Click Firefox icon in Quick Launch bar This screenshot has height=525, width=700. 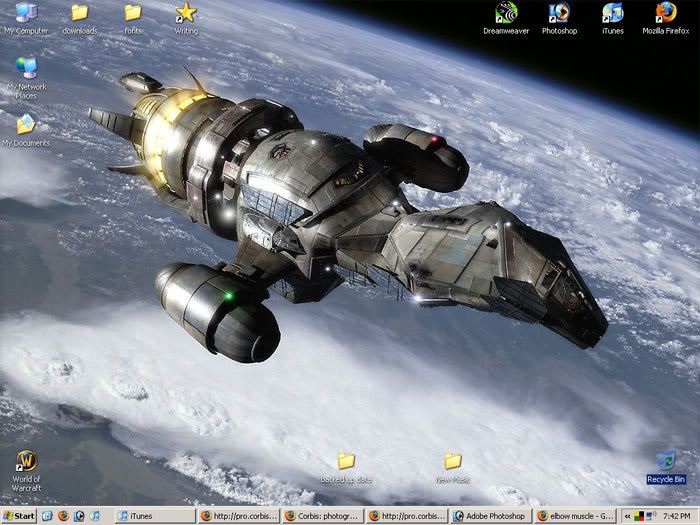[62, 516]
